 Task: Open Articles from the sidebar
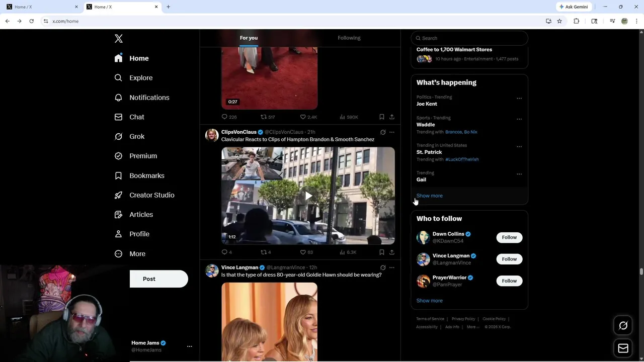(134, 215)
